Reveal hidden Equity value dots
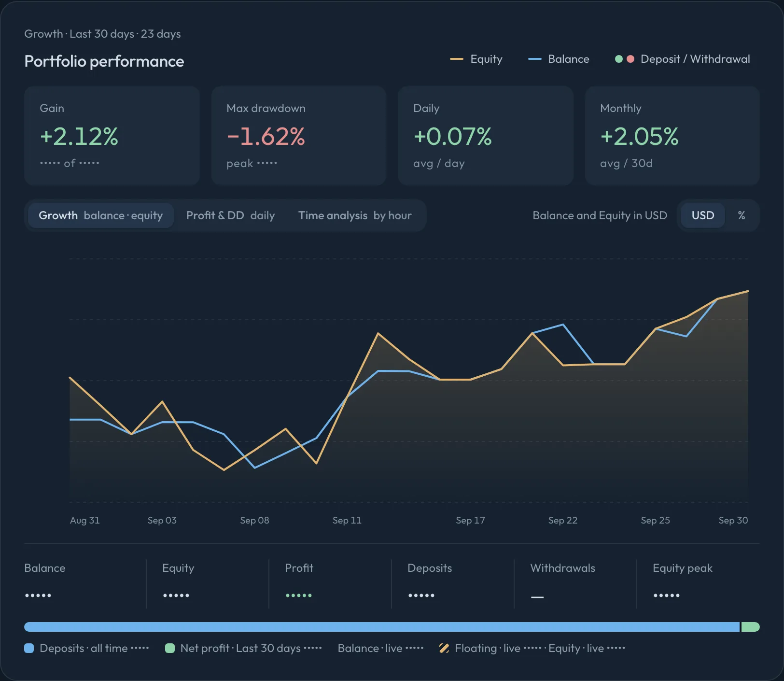Screen dimensions: 784x681 pyautogui.click(x=176, y=596)
